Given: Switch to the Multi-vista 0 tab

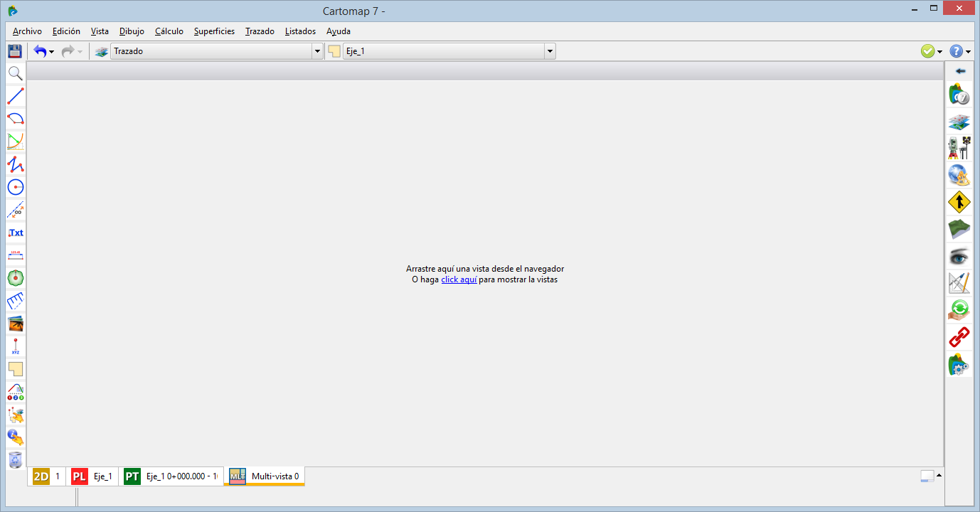Looking at the screenshot, I should point(265,476).
